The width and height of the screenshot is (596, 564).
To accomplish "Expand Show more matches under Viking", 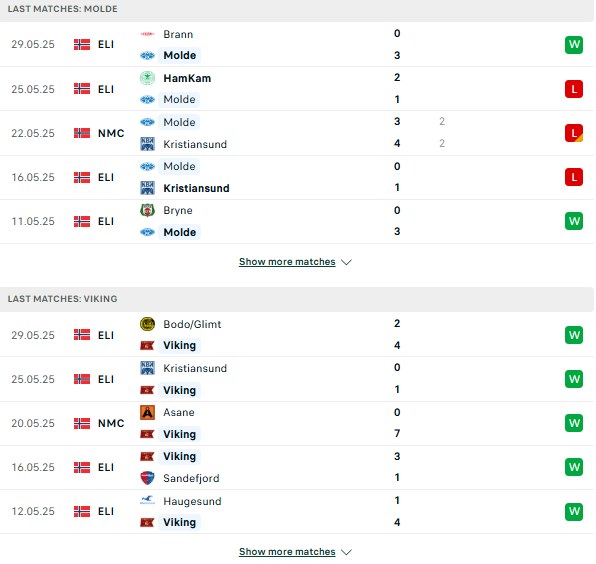I will click(x=287, y=552).
